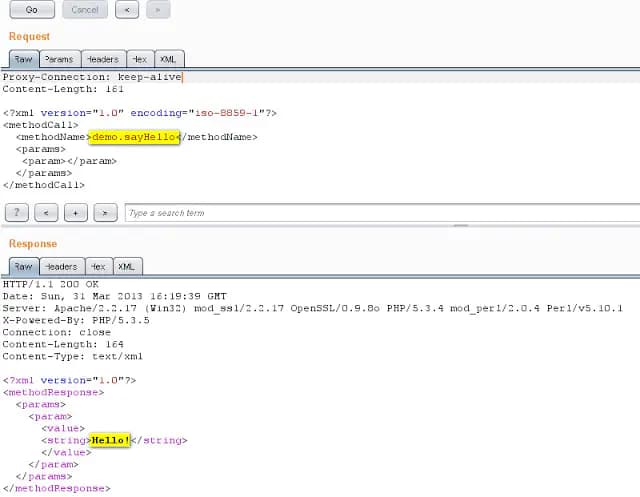The width and height of the screenshot is (640, 497).
Task: Click the highlighted demo.sayHello method name
Action: pos(134,137)
